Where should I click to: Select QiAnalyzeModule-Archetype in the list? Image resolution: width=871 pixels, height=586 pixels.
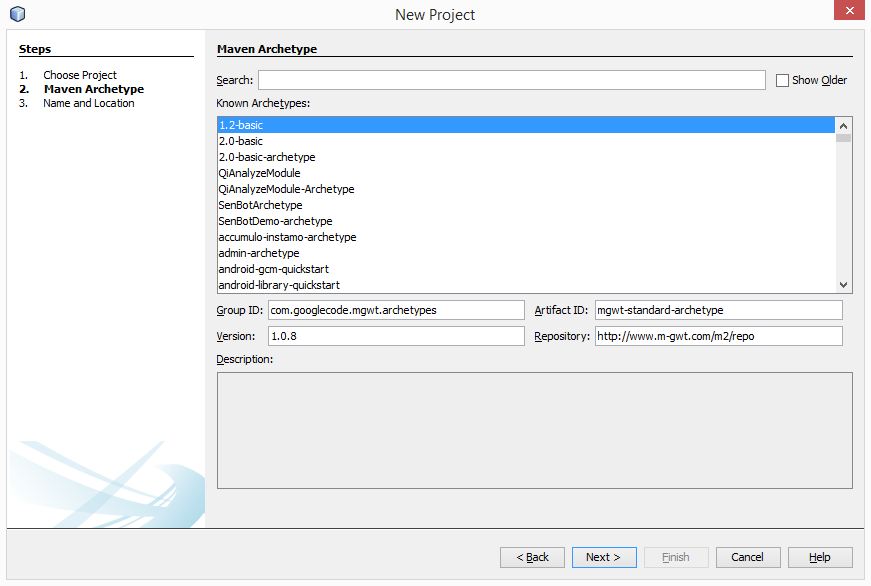pyautogui.click(x=526, y=189)
